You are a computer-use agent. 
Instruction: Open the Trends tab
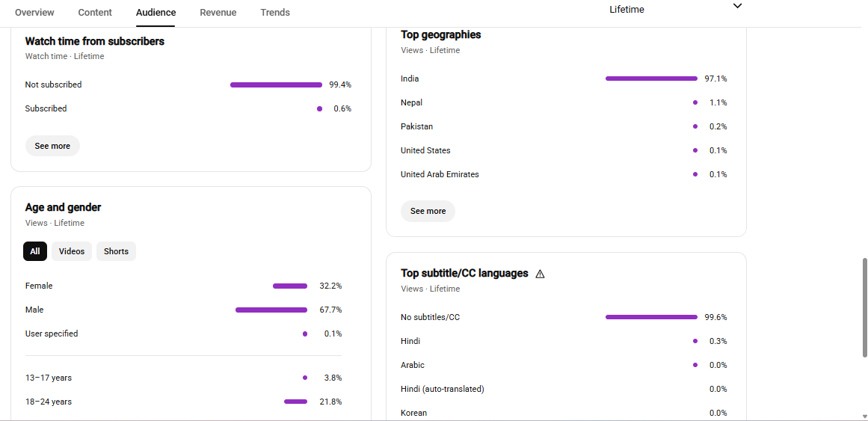pos(275,12)
